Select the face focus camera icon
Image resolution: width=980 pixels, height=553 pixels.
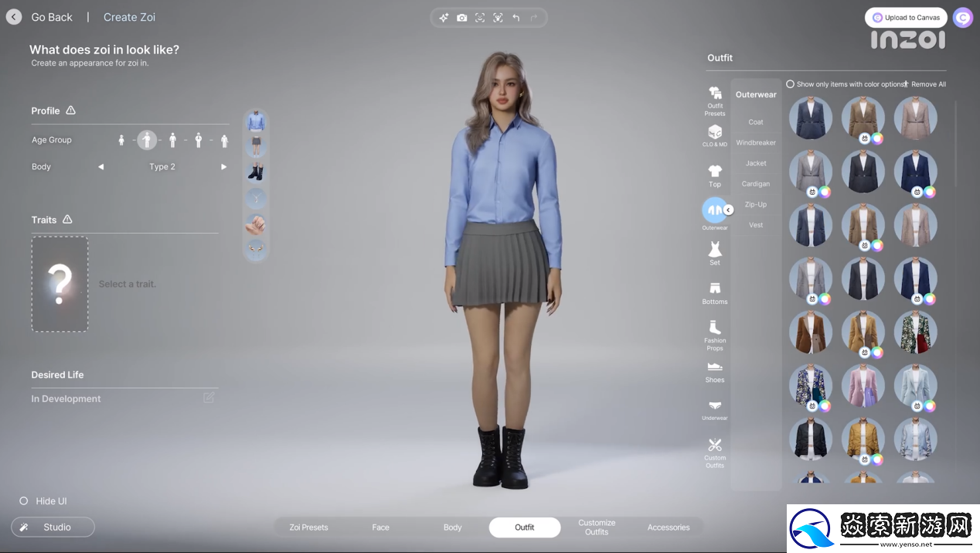point(498,18)
